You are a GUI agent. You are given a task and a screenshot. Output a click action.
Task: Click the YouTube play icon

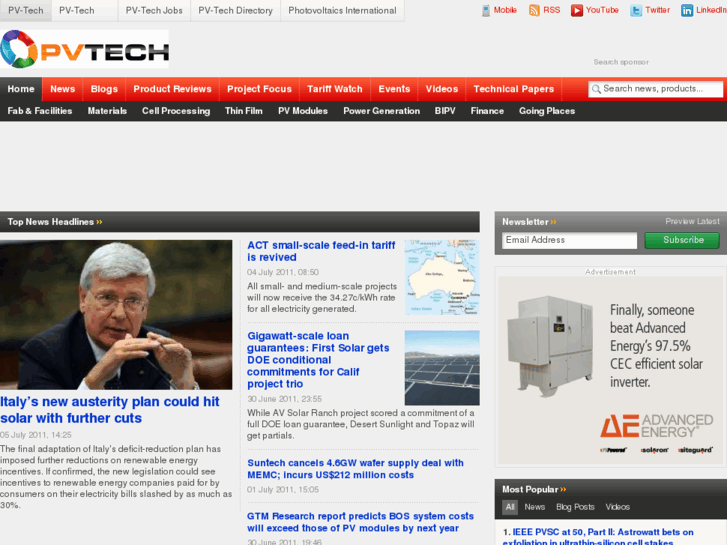(576, 10)
